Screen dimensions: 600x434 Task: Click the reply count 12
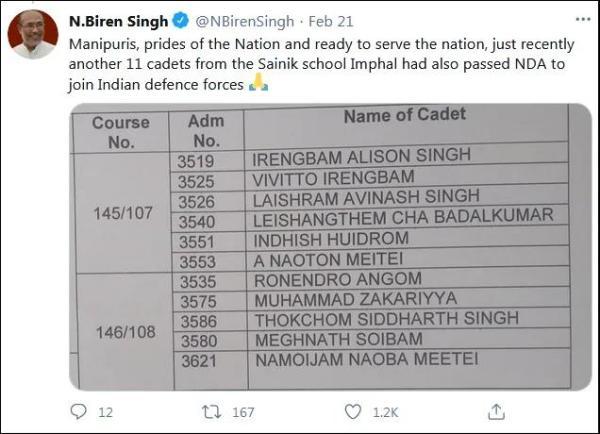(x=106, y=412)
